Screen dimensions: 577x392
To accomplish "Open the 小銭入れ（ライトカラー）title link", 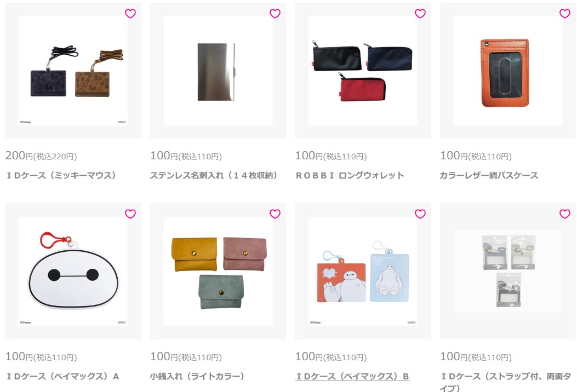I will (197, 376).
